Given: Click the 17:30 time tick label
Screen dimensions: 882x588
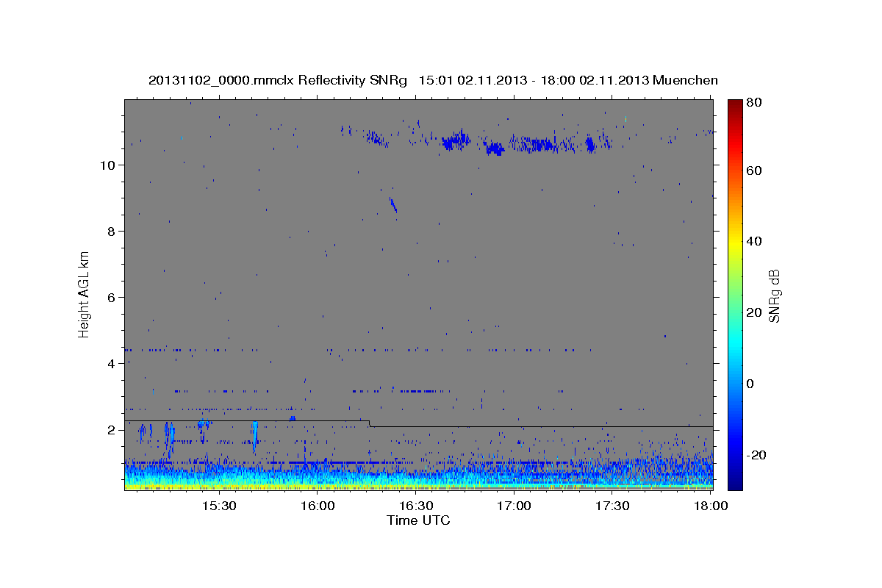Looking at the screenshot, I should [612, 506].
